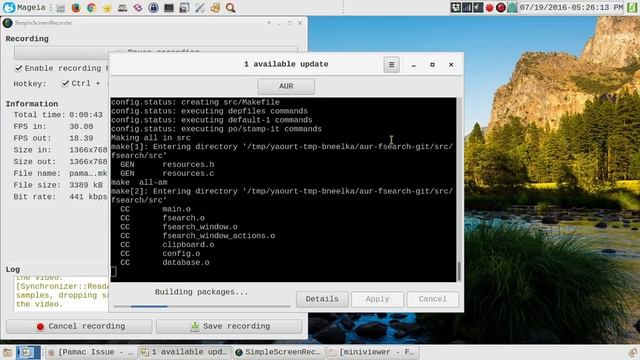This screenshot has height=360, width=640.
Task: Switch to miniviewer taskbar entry
Action: 372,352
